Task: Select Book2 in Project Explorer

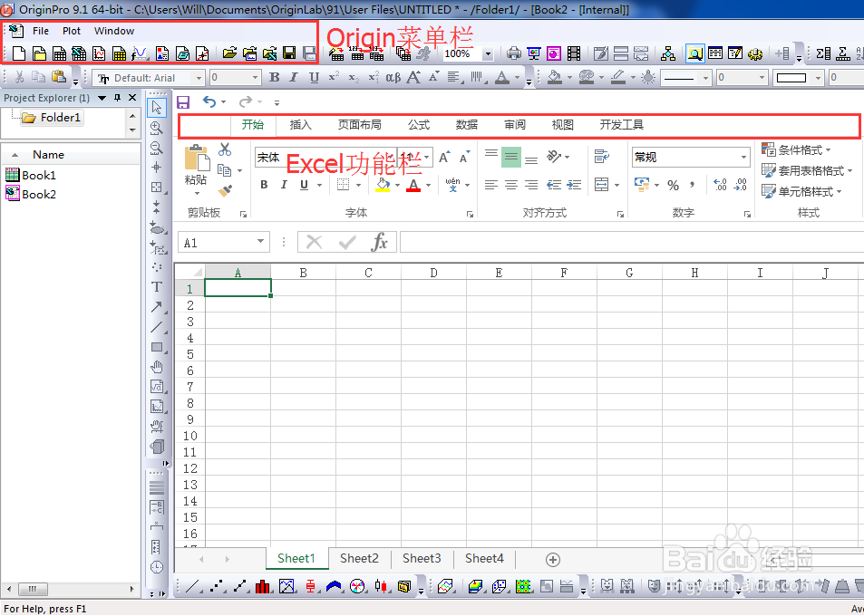Action: point(31,194)
